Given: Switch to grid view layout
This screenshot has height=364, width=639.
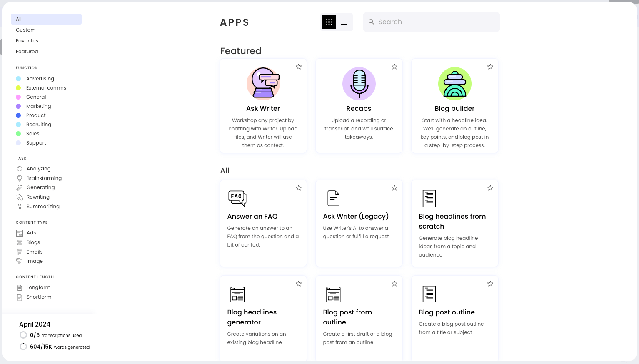Looking at the screenshot, I should [x=329, y=22].
